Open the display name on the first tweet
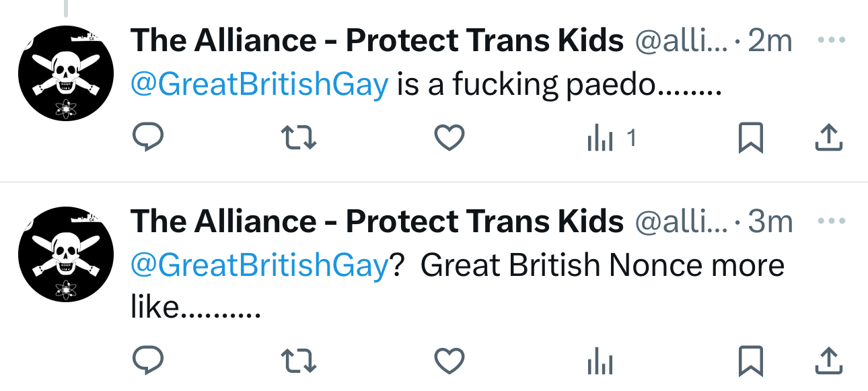 coord(377,41)
